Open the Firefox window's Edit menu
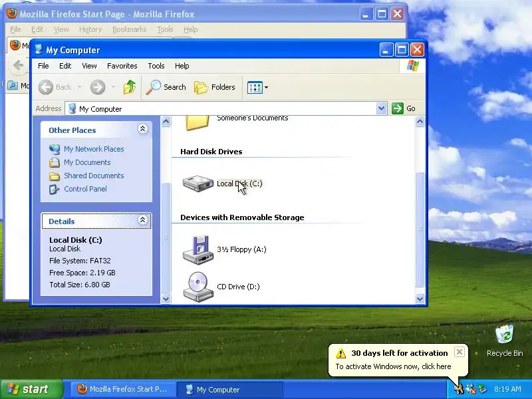Viewport: 532px width, 399px height. click(x=37, y=29)
